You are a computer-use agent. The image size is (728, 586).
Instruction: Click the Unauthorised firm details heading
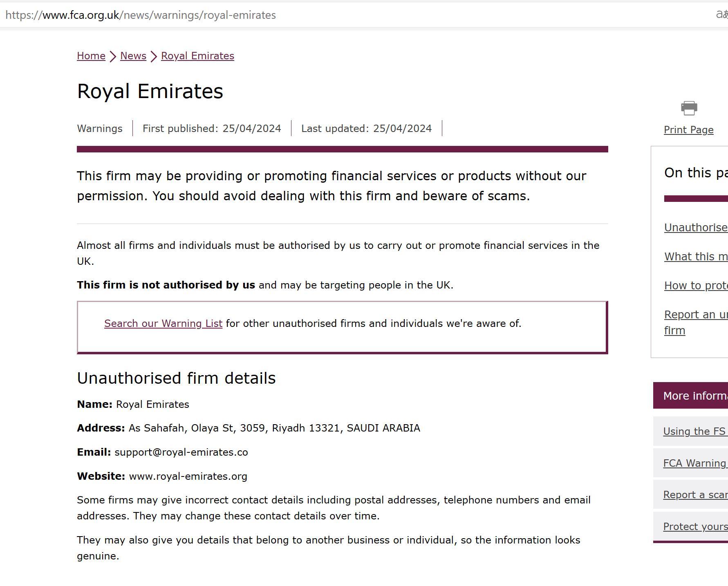176,378
